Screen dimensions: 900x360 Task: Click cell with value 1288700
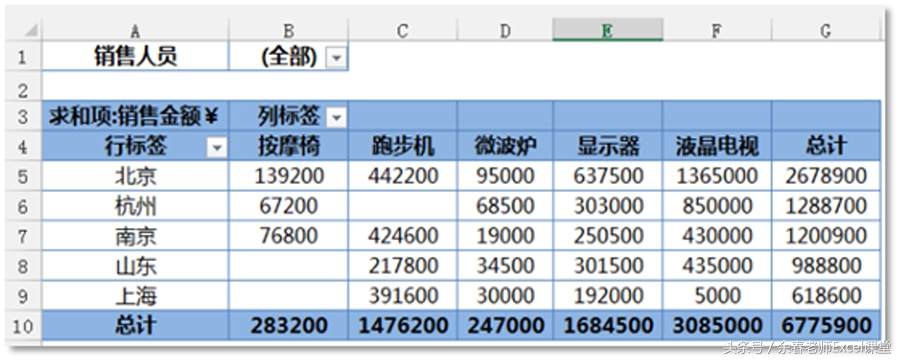tap(826, 206)
